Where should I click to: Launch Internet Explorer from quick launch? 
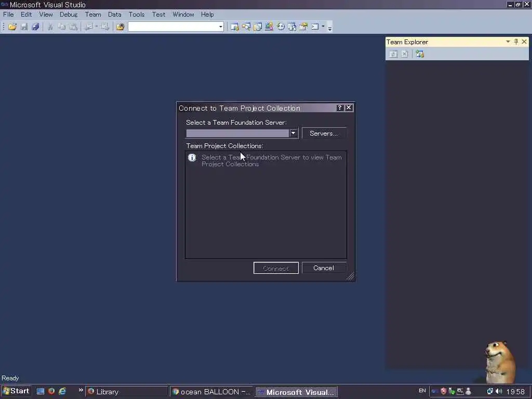[x=62, y=391]
